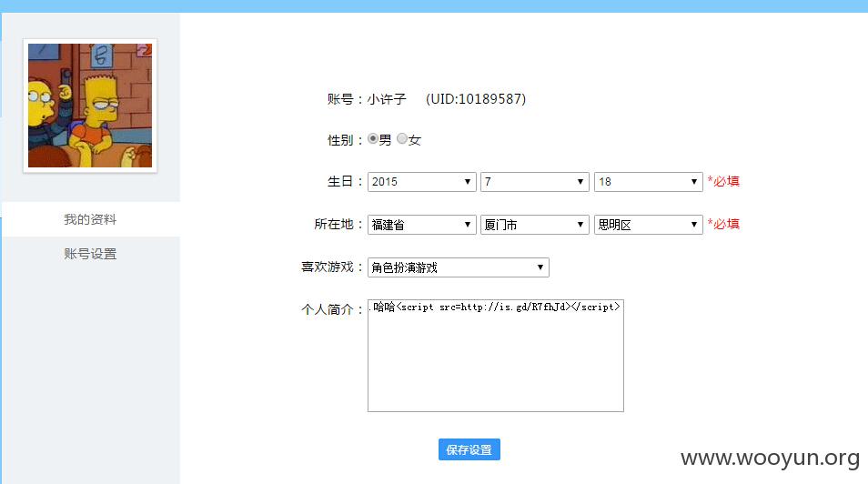Click the 个人简介 label
The height and width of the screenshot is (484, 868).
point(331,309)
